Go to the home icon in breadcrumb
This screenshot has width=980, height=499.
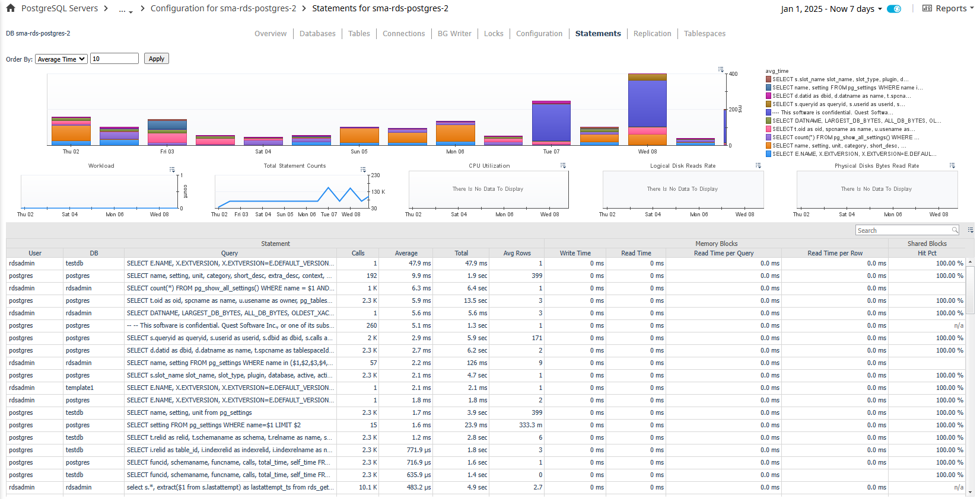(x=11, y=8)
